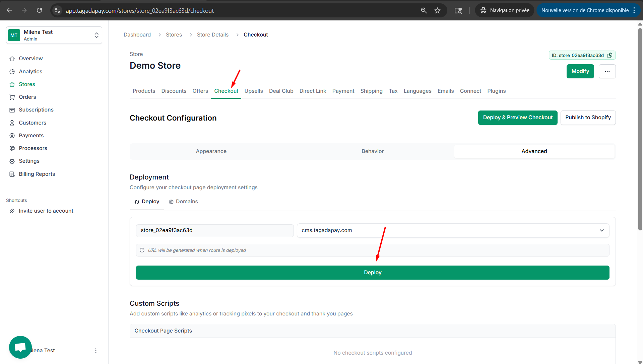Click the browser back arrow
Image resolution: width=643 pixels, height=364 pixels.
point(9,10)
